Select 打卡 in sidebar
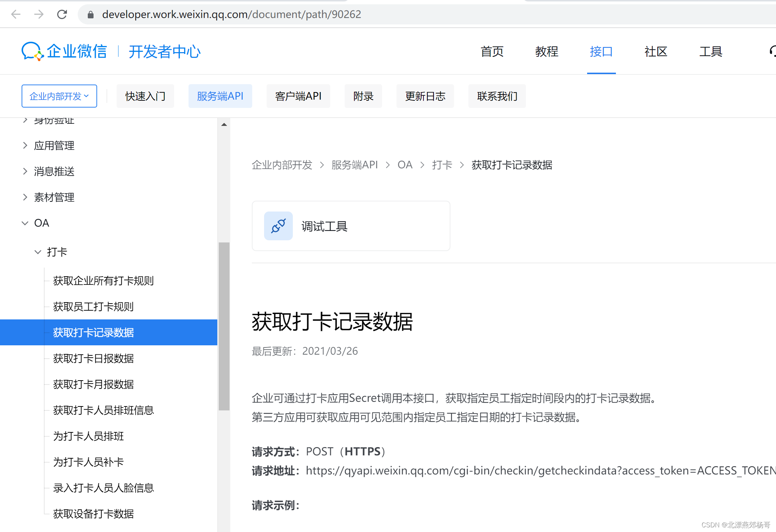Viewport: 776px width, 532px height. click(x=57, y=252)
